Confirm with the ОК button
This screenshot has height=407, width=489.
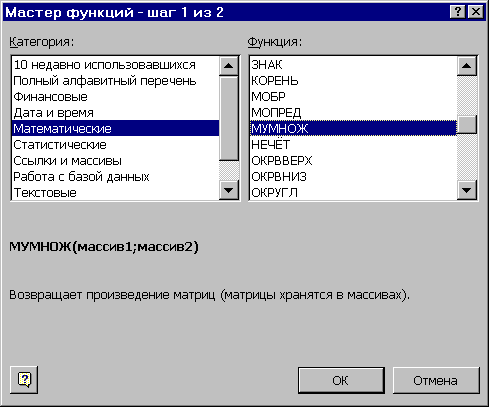click(341, 380)
